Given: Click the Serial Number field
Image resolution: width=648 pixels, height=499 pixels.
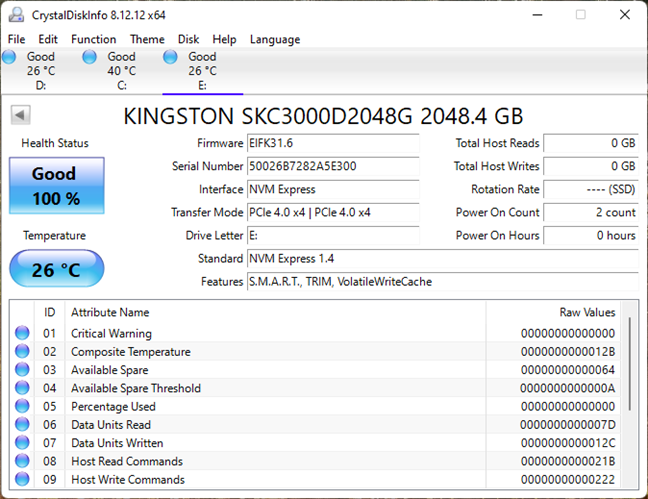Looking at the screenshot, I should (333, 166).
